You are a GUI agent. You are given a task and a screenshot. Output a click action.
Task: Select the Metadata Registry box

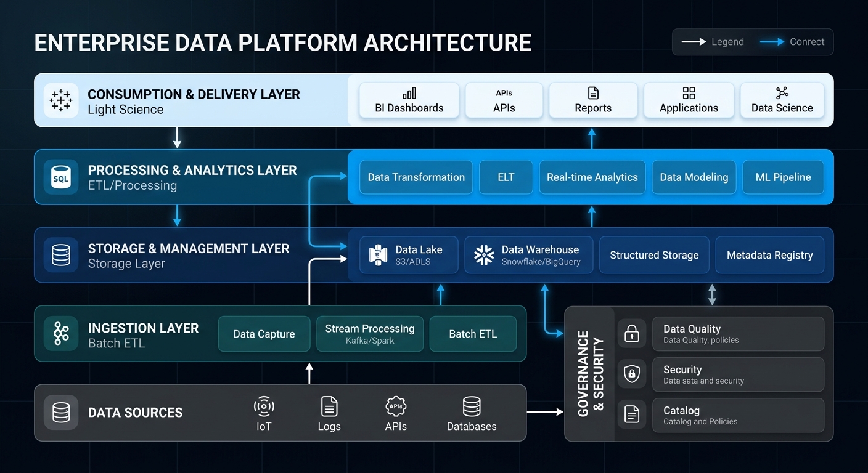769,255
